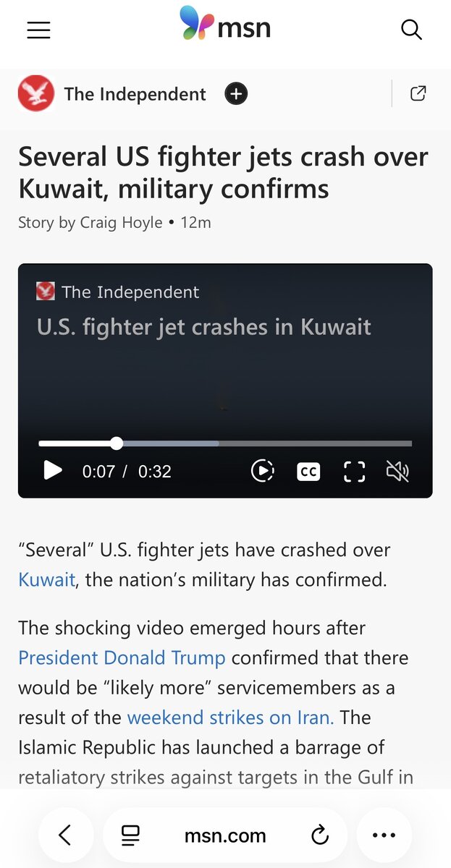Follow The Independent with plus button
This screenshot has width=451, height=868.
236,94
